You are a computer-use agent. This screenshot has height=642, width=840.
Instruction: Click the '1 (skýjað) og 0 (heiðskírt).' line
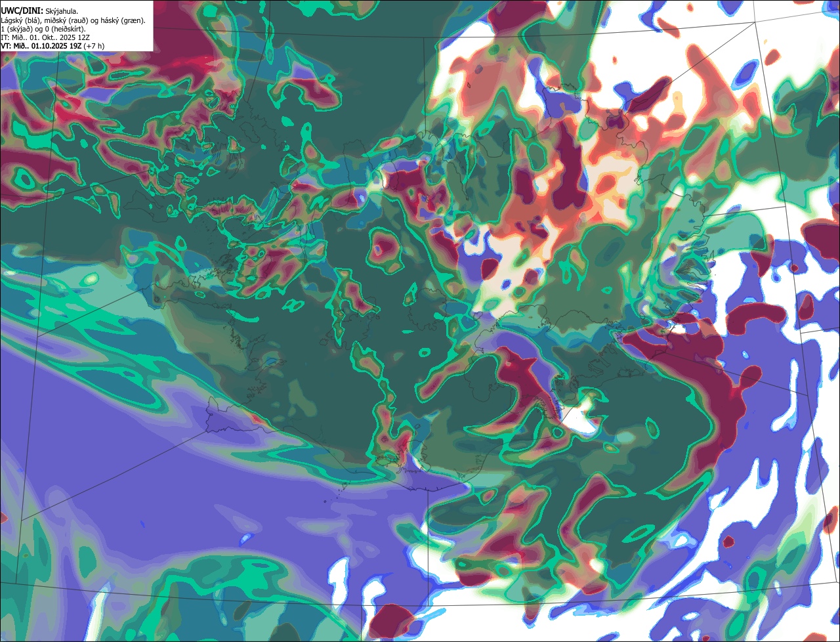point(43,29)
